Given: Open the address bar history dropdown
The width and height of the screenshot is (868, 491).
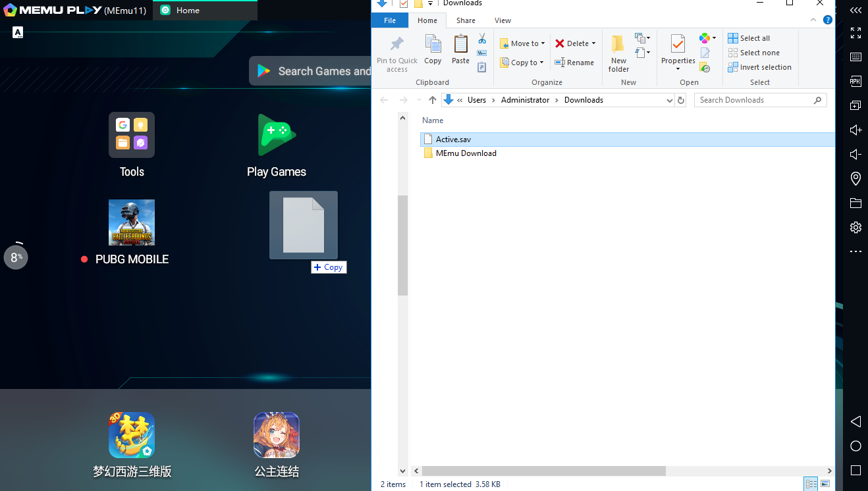Looking at the screenshot, I should (669, 100).
